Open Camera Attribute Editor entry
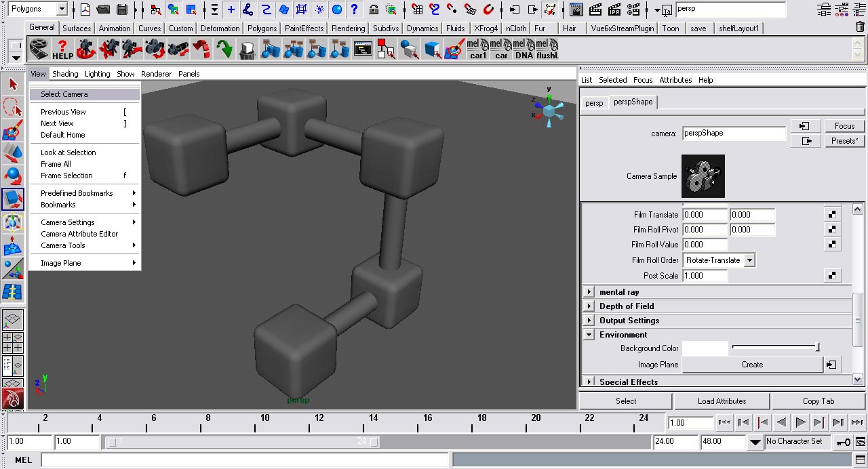The width and height of the screenshot is (868, 469). click(85, 234)
